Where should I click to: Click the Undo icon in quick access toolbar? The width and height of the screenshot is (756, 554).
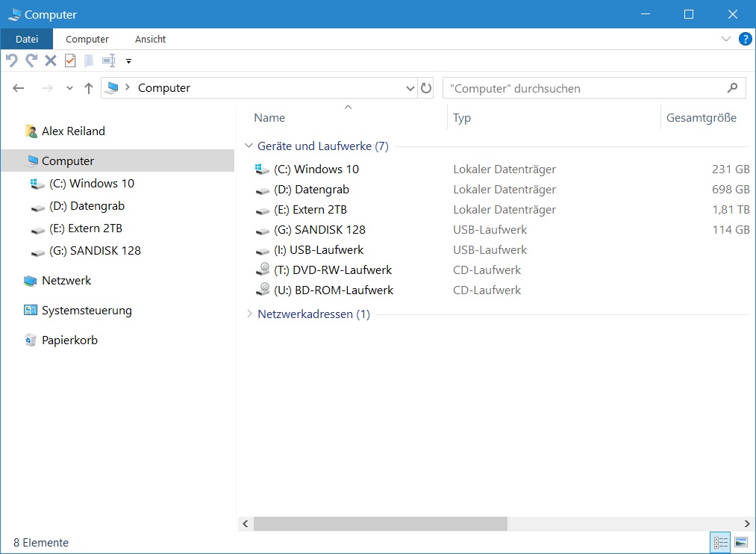pos(12,60)
